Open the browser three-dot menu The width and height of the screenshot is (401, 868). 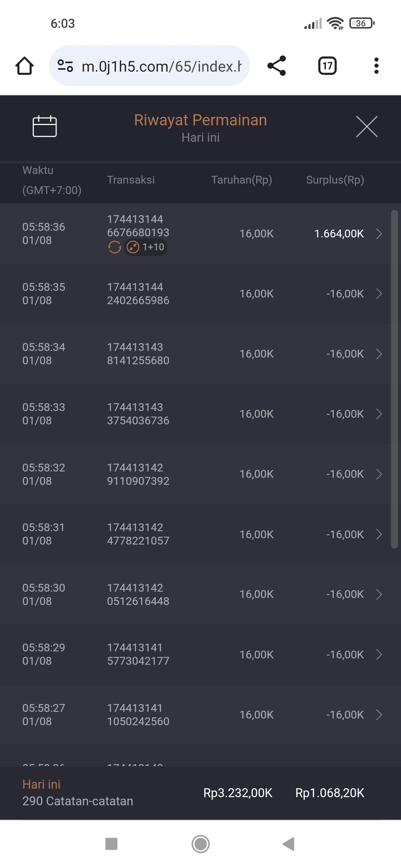click(376, 66)
